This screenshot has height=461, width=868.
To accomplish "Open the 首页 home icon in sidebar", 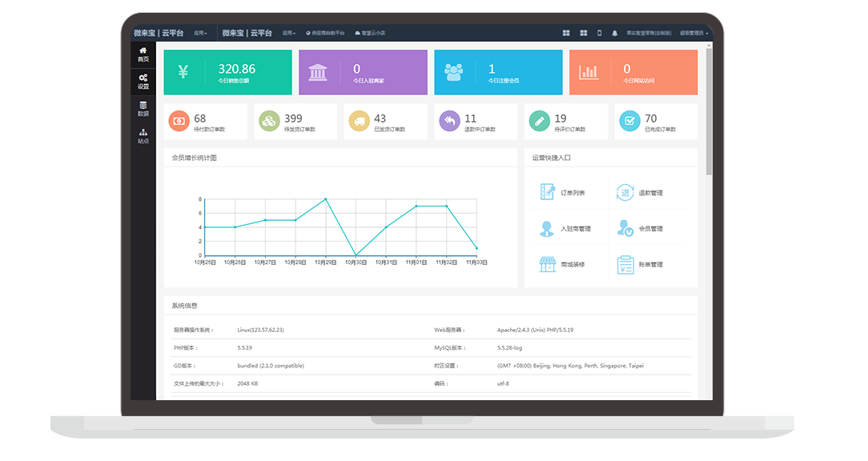I will tap(143, 54).
